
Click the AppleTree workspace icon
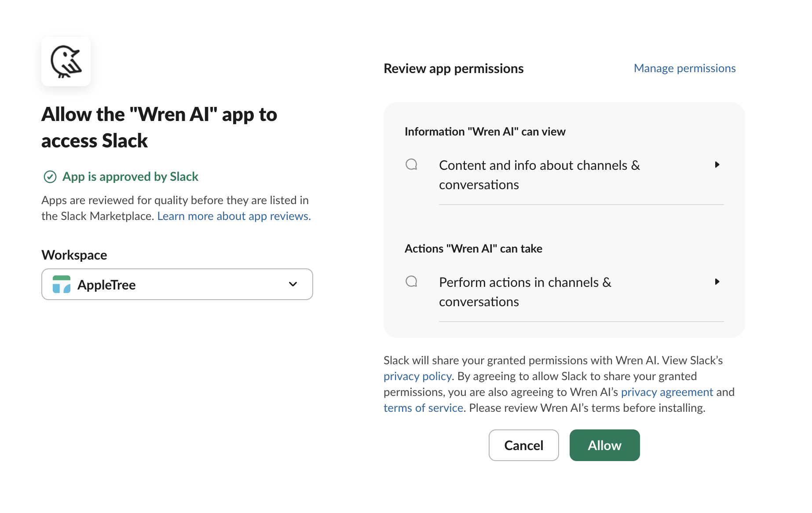[62, 284]
